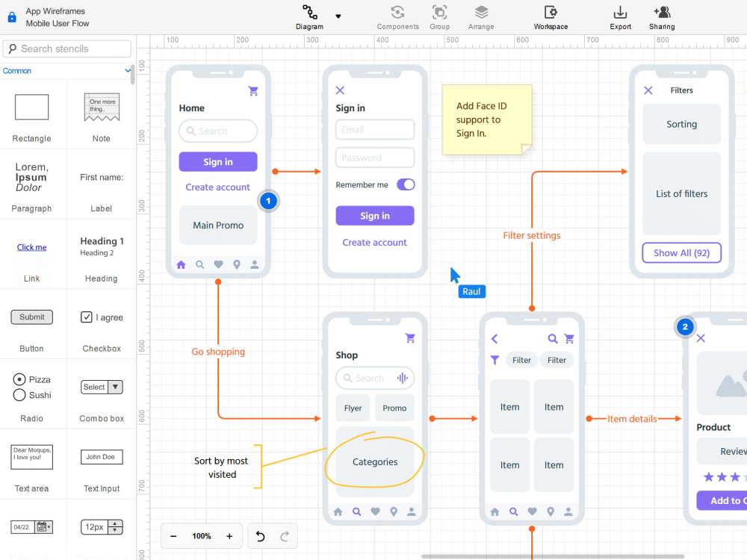Click the Group toolbar icon
The image size is (747, 560).
(439, 17)
